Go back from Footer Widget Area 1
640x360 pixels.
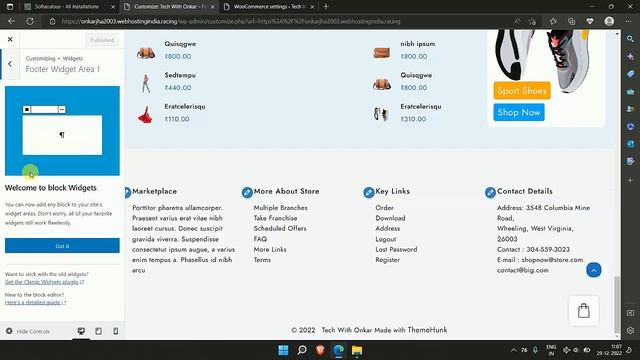click(10, 64)
